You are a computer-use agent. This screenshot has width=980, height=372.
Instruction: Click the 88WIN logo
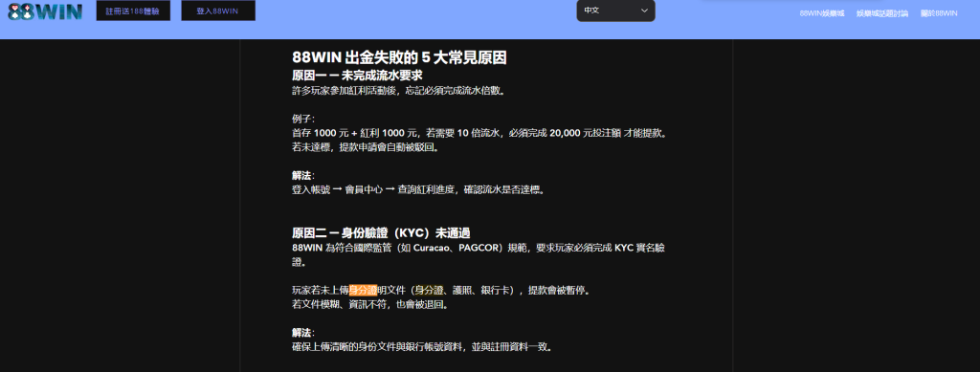coord(45,11)
